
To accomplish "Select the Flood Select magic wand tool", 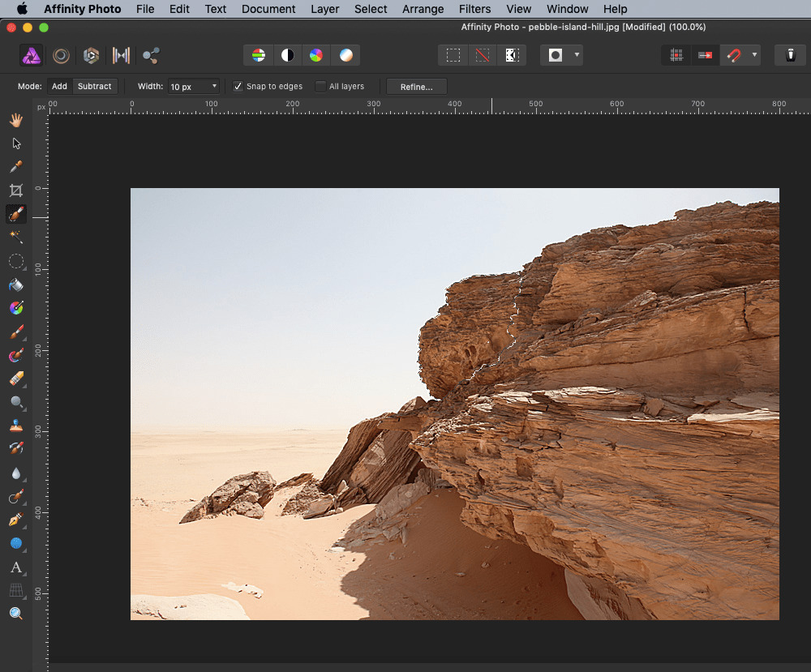I will [x=15, y=237].
